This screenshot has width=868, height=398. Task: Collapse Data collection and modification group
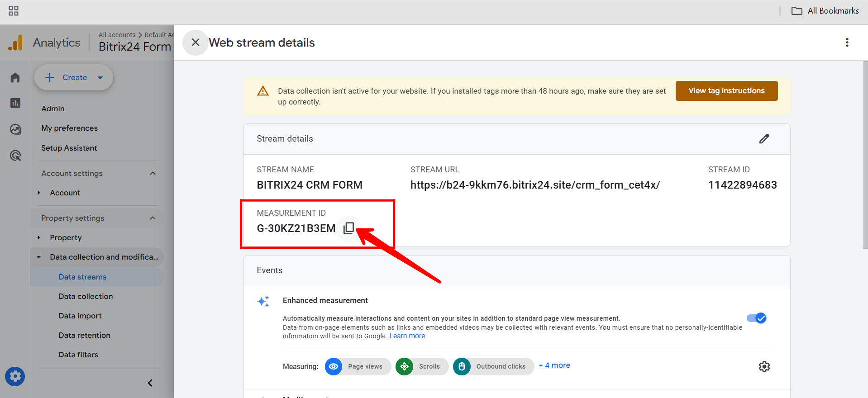coord(39,257)
